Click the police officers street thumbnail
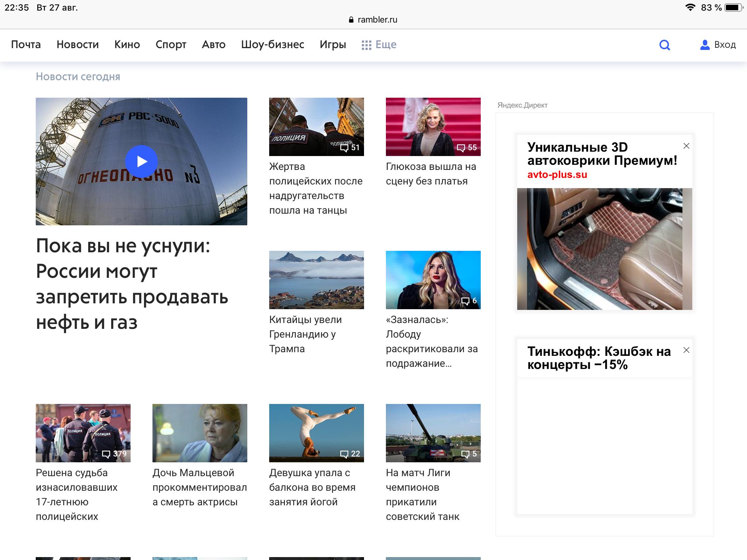 click(x=317, y=127)
